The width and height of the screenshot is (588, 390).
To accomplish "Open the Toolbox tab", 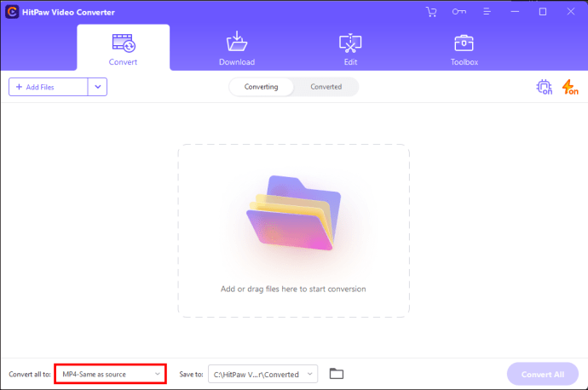I will coord(464,50).
